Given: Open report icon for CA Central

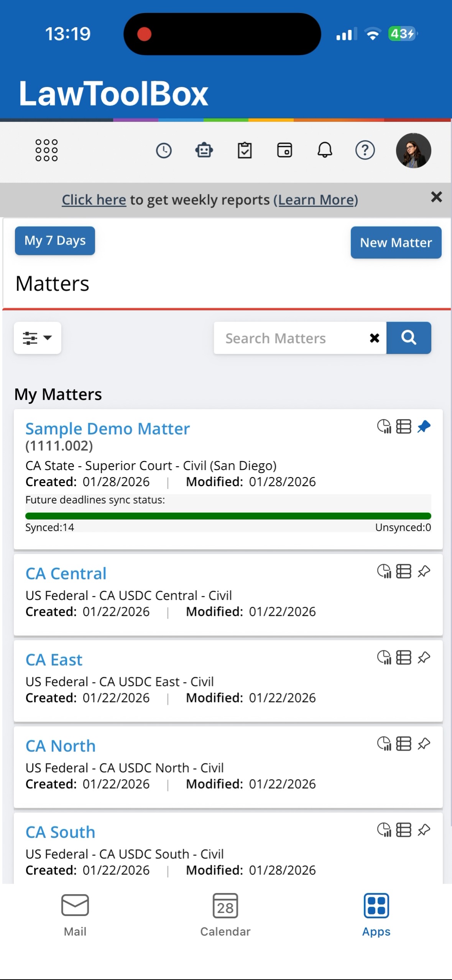Looking at the screenshot, I should [x=384, y=571].
